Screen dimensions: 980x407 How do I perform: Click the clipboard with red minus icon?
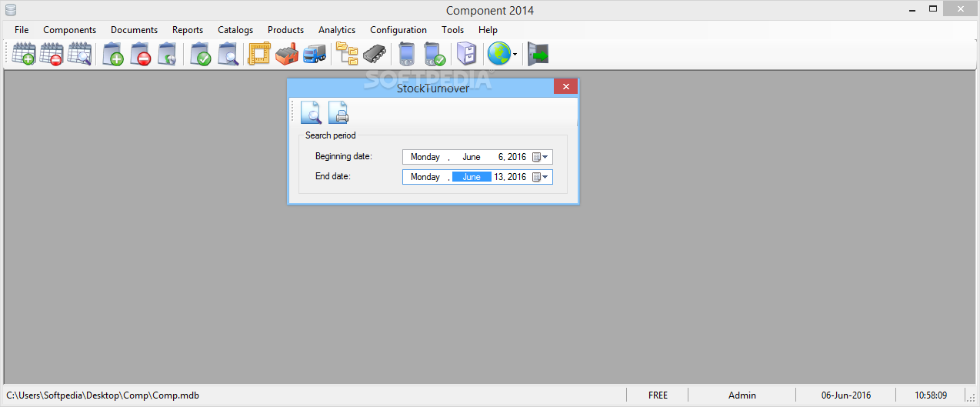[140, 55]
